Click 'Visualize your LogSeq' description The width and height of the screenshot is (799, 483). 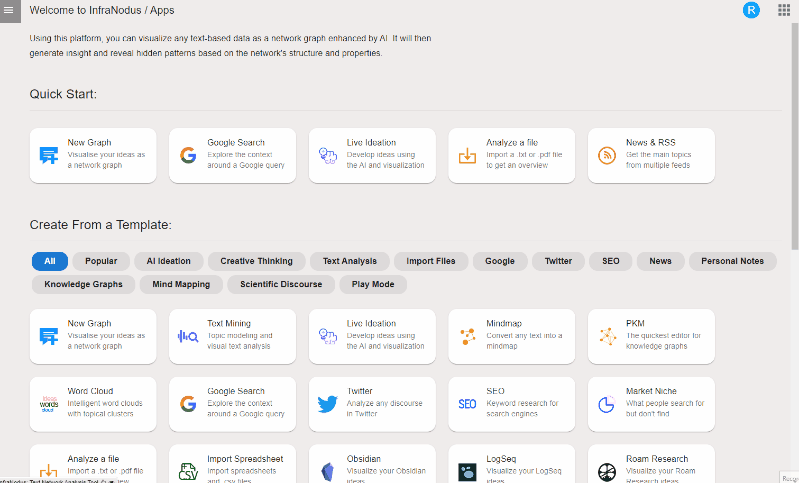click(524, 471)
